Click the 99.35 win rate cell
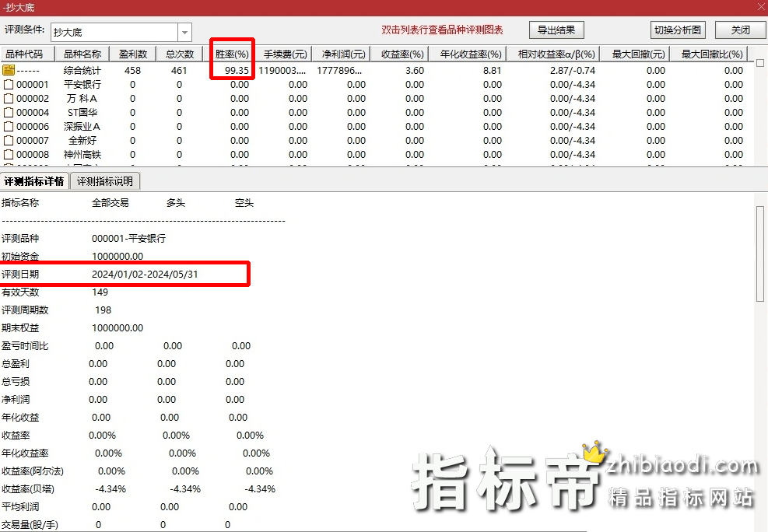The width and height of the screenshot is (768, 532). (x=237, y=71)
